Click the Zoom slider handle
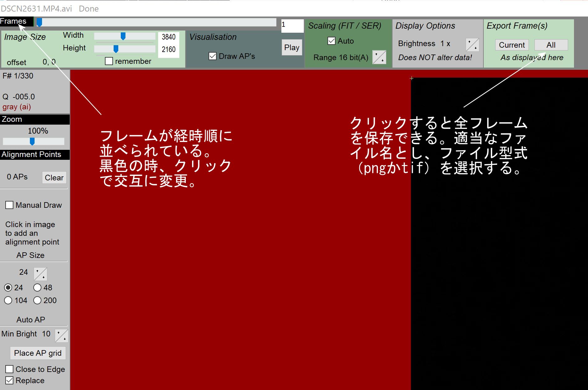 click(32, 141)
